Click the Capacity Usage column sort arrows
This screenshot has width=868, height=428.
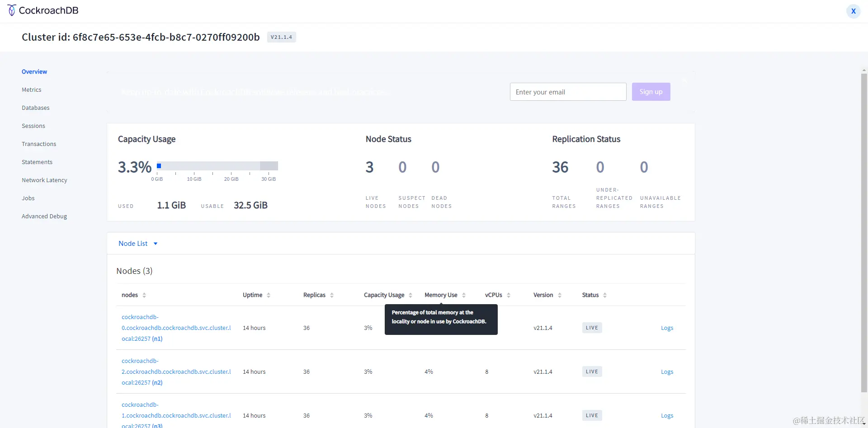pos(410,295)
